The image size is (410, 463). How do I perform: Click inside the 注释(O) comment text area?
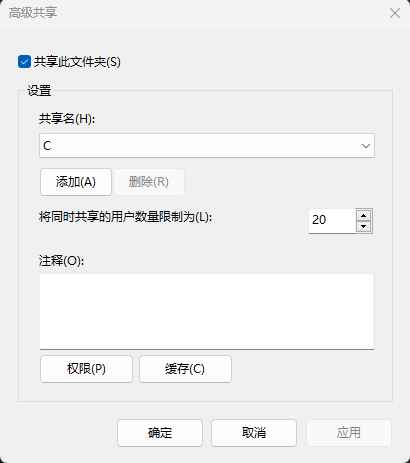207,312
